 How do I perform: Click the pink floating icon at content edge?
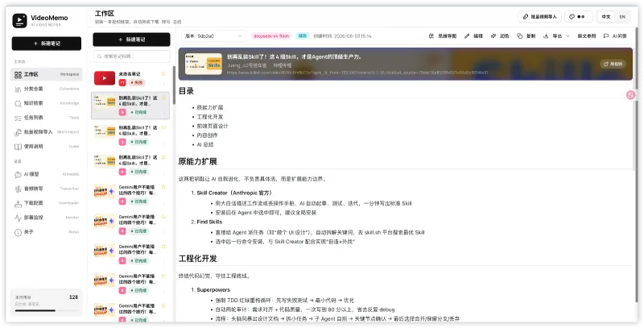click(630, 95)
